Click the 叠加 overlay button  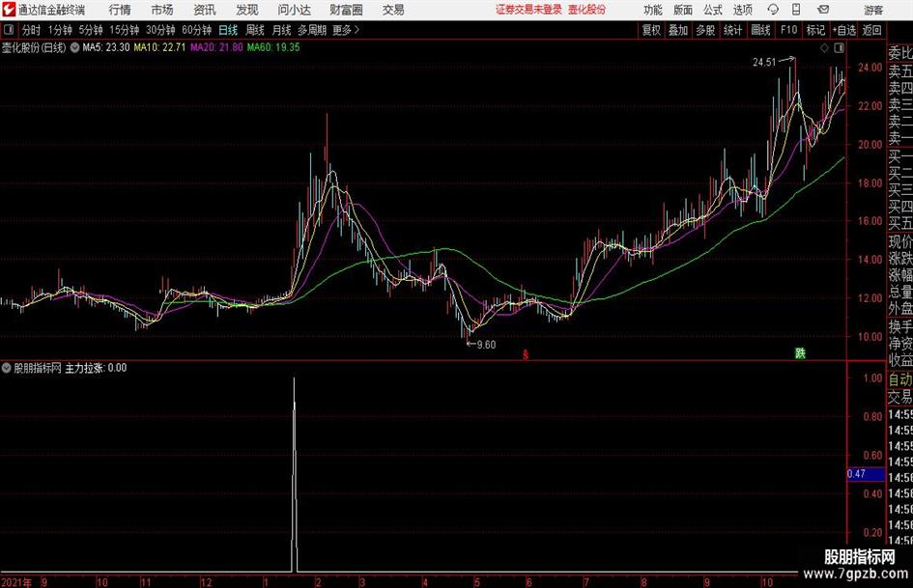(678, 30)
